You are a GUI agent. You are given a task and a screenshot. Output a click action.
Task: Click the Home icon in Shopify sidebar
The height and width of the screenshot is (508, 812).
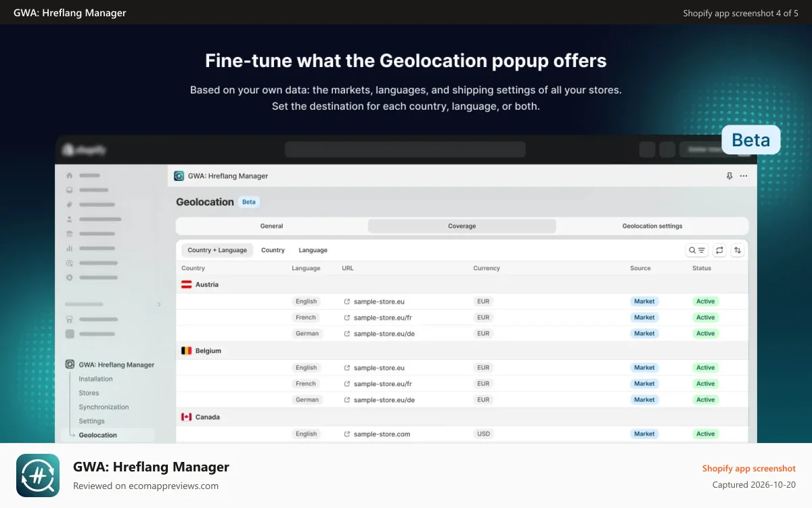point(69,175)
